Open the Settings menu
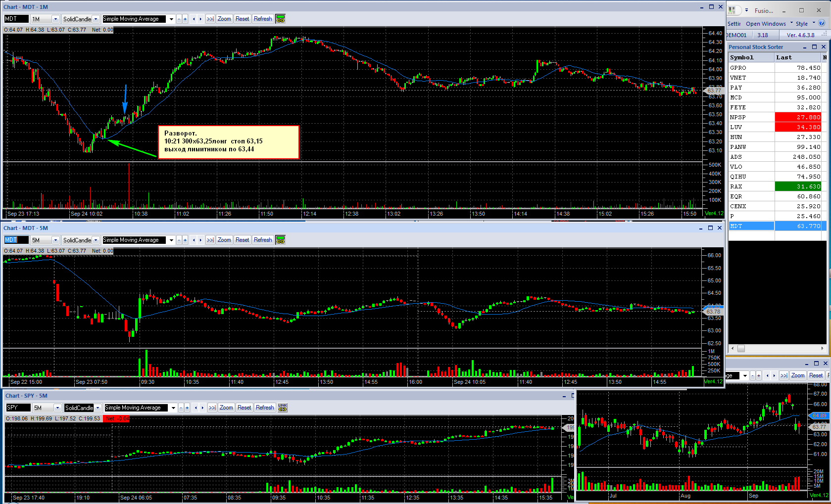The height and width of the screenshot is (504, 831). 734,24
